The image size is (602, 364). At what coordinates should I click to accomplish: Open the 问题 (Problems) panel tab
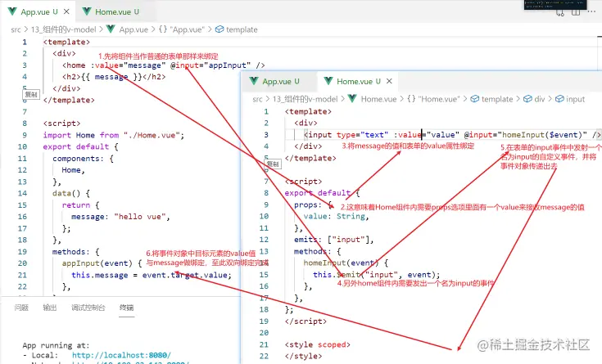21,308
